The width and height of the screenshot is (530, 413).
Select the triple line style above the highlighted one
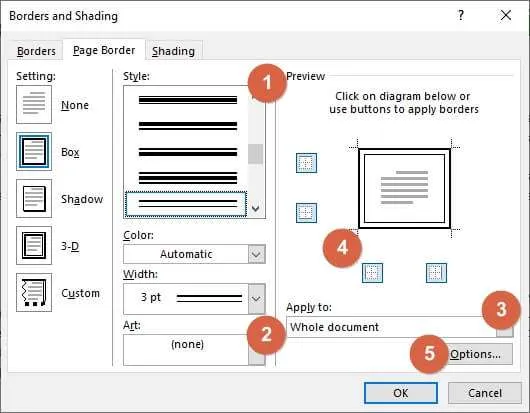pos(188,178)
